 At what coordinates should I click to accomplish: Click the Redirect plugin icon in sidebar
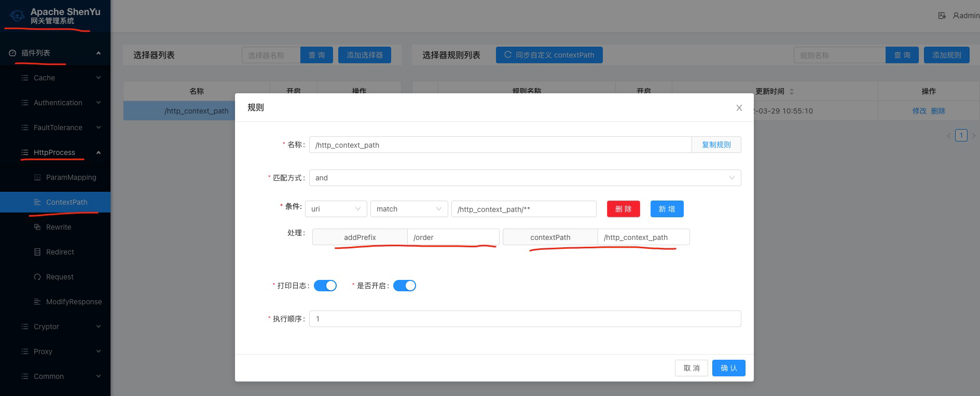click(37, 252)
